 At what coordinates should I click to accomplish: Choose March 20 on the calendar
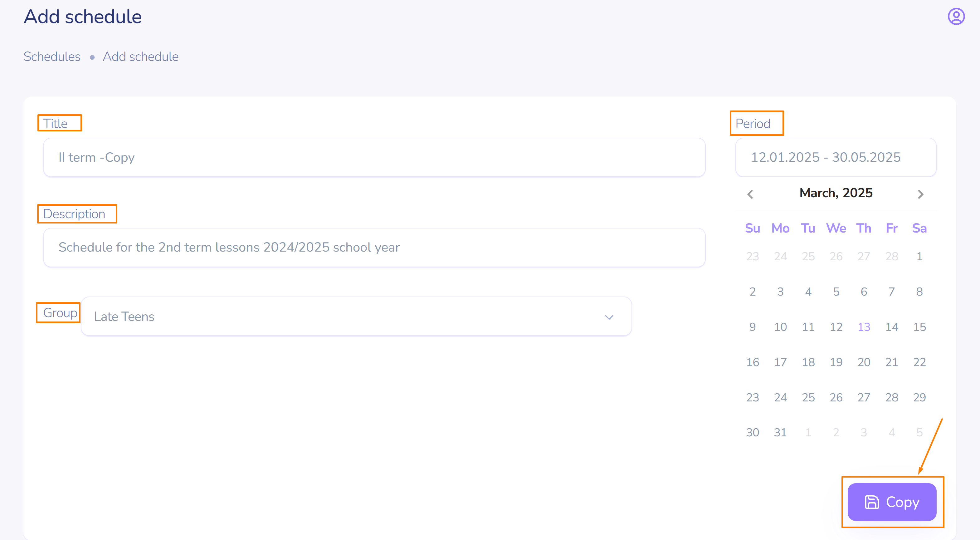(864, 362)
